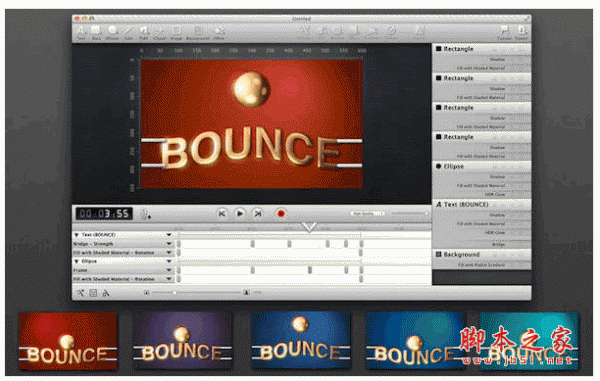Collapse the Ellipse timeline group
600x381 pixels.
tap(77, 261)
